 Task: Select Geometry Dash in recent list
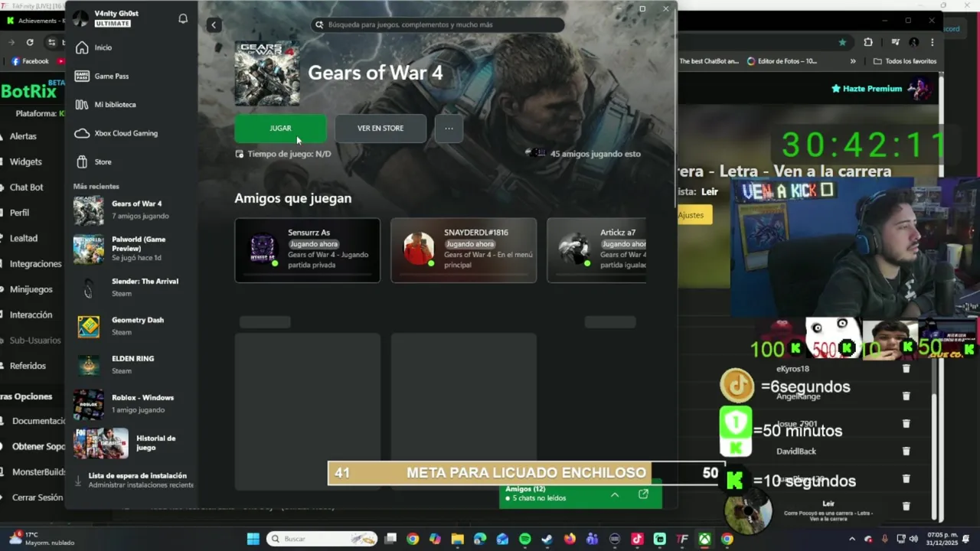point(132,326)
